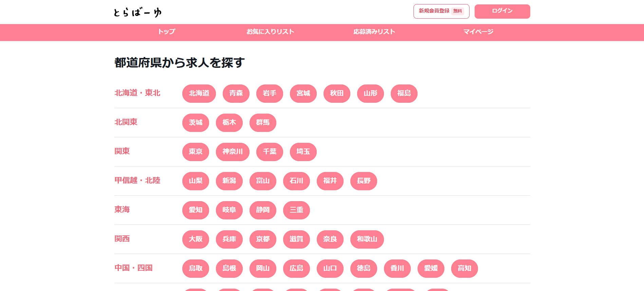644x291 pixels.
Task: Click the とらばーゆ site logo
Action: click(137, 13)
